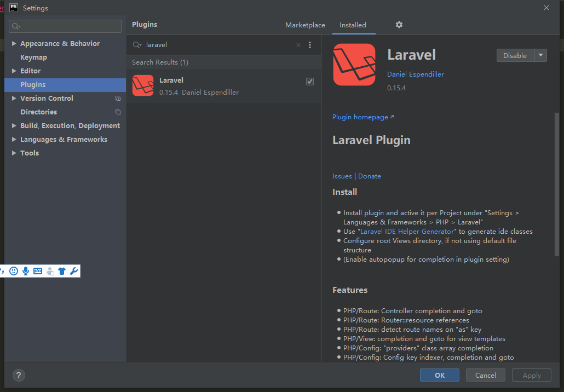
Task: Click the Disable plugin button
Action: coord(515,55)
